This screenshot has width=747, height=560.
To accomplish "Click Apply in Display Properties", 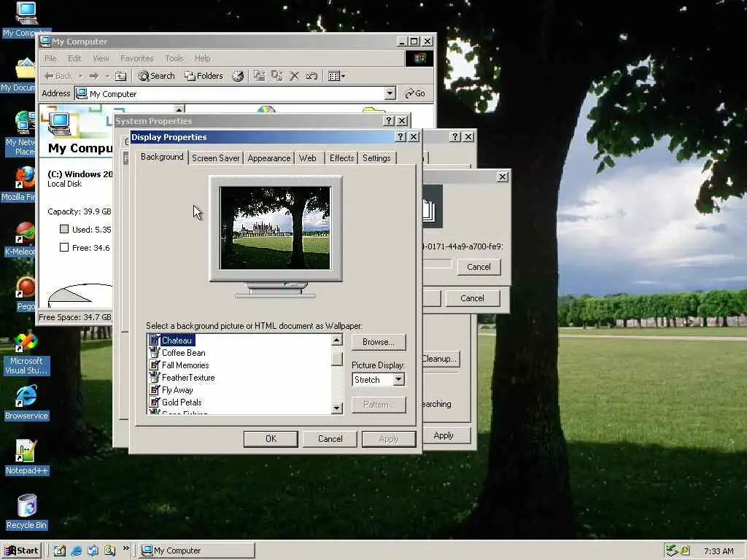I will pos(389,439).
